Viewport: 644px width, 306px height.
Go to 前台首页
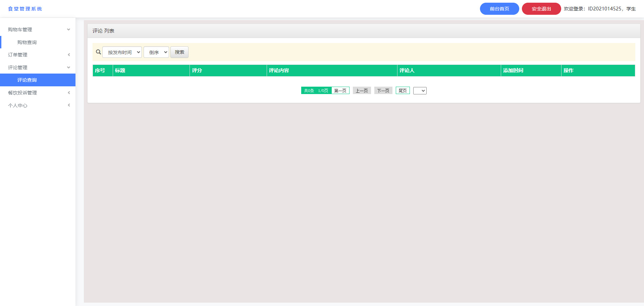coord(499,9)
